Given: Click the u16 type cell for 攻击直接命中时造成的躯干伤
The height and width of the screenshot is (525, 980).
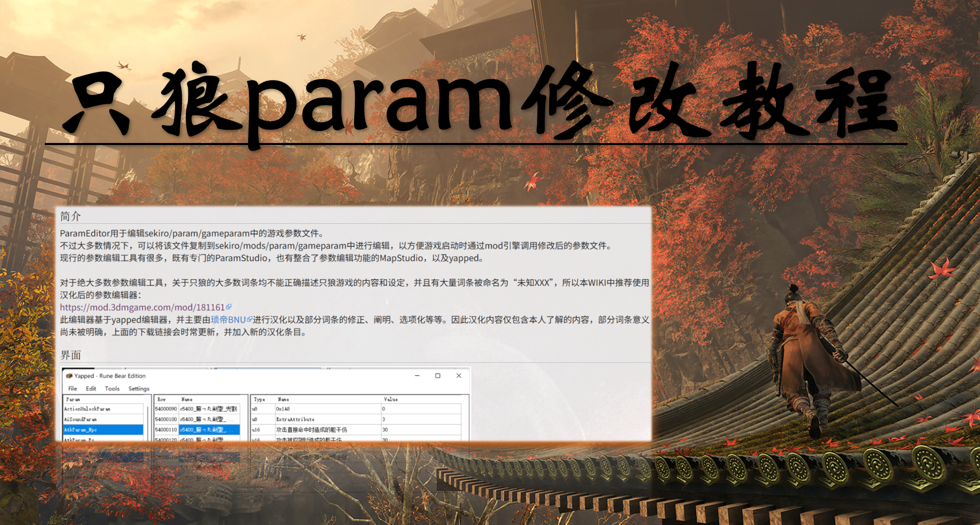Looking at the screenshot, I should pos(263,430).
